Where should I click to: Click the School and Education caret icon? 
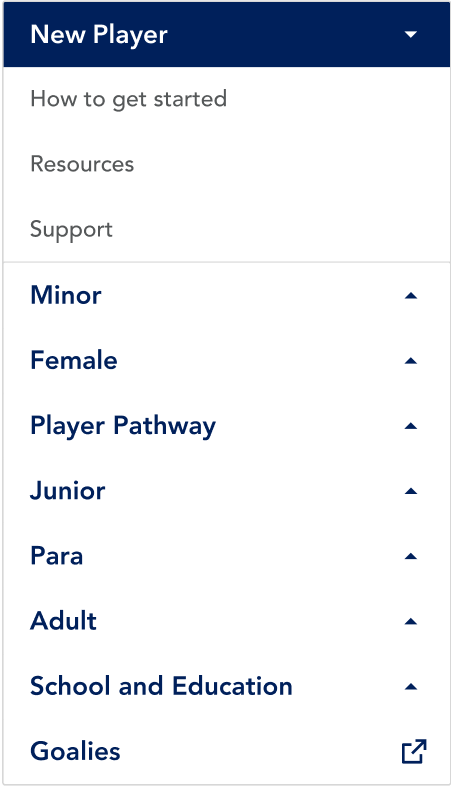tap(411, 686)
